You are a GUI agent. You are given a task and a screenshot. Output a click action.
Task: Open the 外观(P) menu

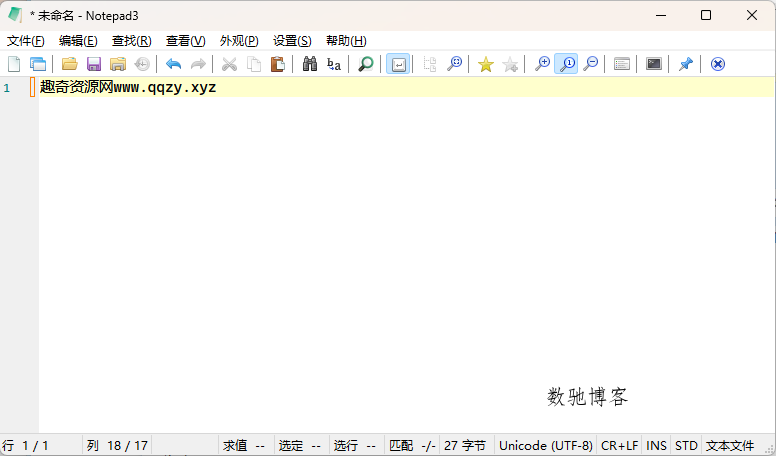pos(239,41)
